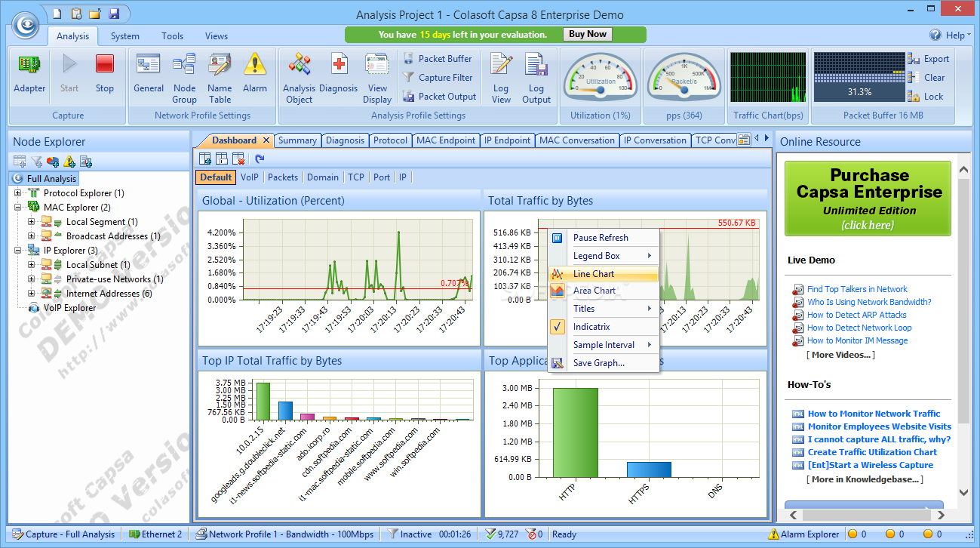Lock the packet buffer
The image size is (980, 548).
(926, 97)
